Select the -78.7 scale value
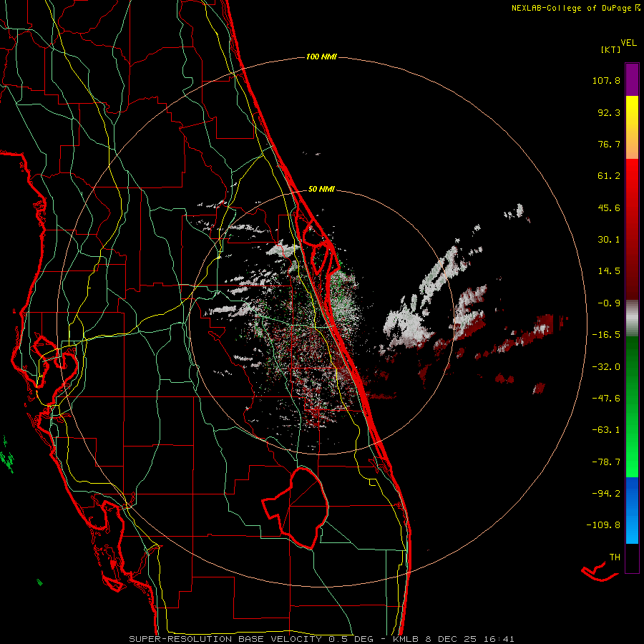This screenshot has height=644, width=644. pos(606,462)
